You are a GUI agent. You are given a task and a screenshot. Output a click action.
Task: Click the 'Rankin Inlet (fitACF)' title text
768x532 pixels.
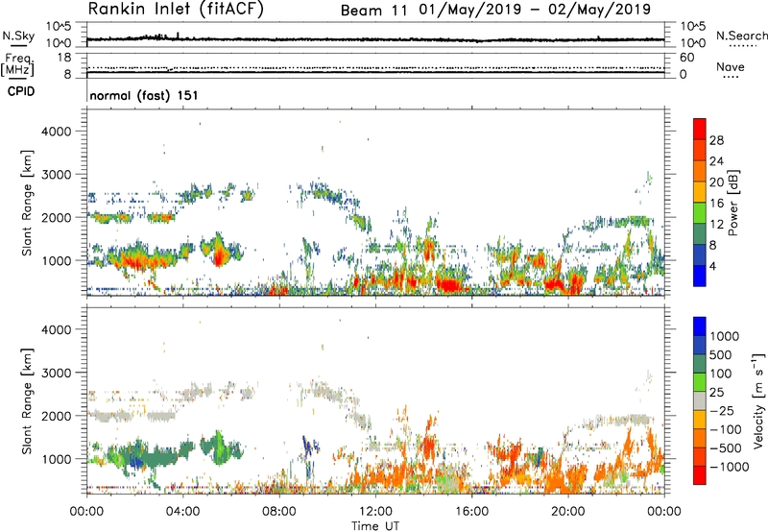point(176,9)
